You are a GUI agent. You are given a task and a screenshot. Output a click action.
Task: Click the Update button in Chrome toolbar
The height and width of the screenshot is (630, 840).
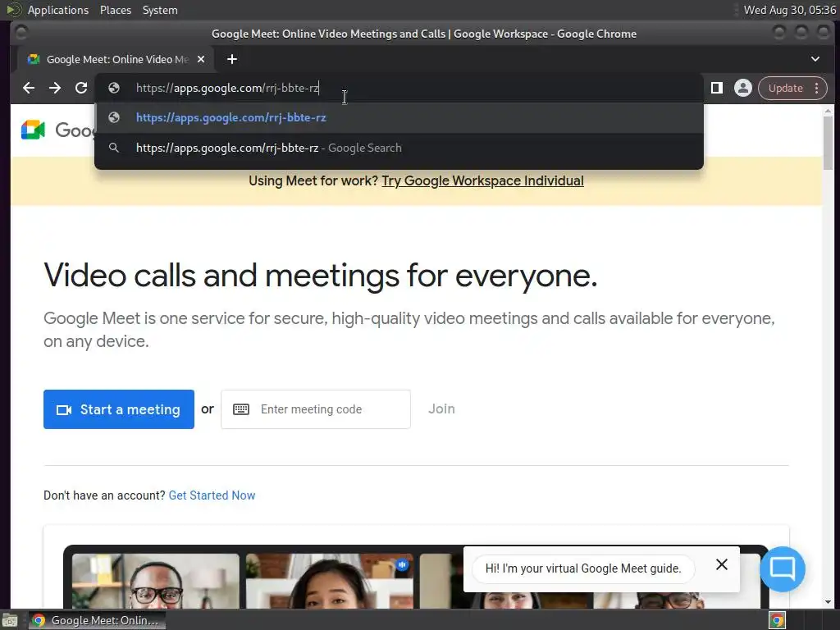pyautogui.click(x=785, y=88)
